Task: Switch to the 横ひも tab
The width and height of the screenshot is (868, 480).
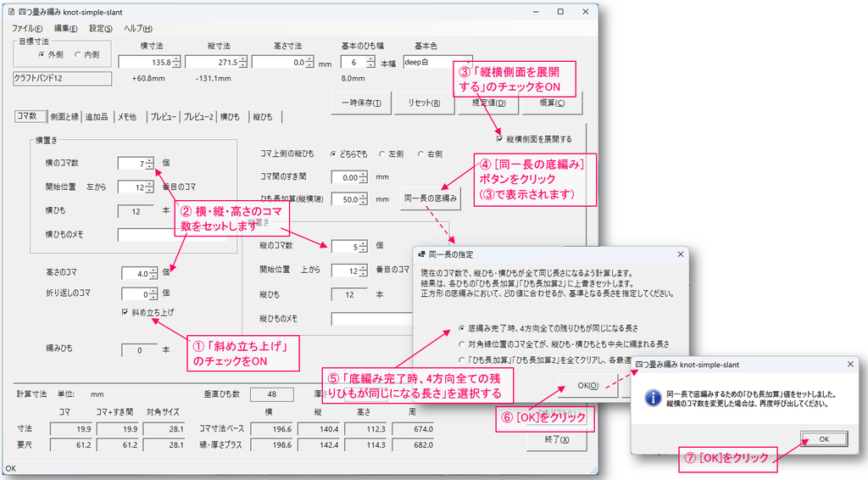Action: coord(231,117)
